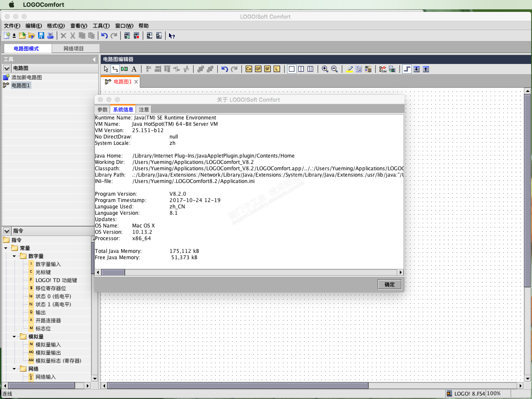Toggle the two-window split view

coord(301,69)
